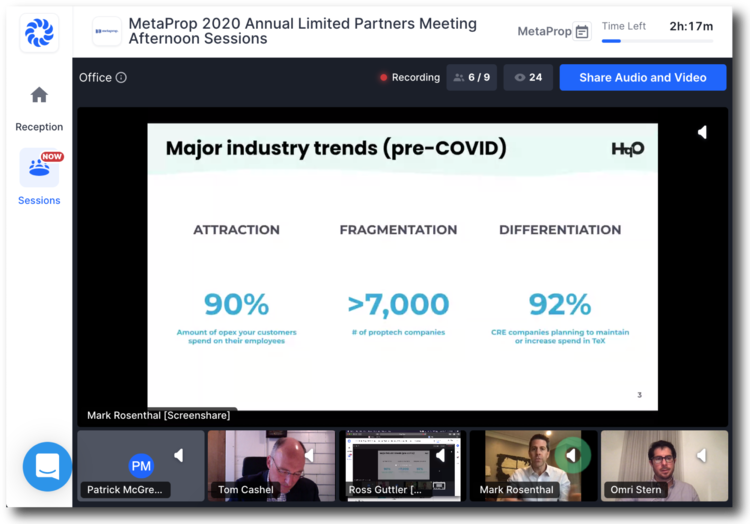750x524 pixels.
Task: Open the Reception home icon
Action: [39, 96]
